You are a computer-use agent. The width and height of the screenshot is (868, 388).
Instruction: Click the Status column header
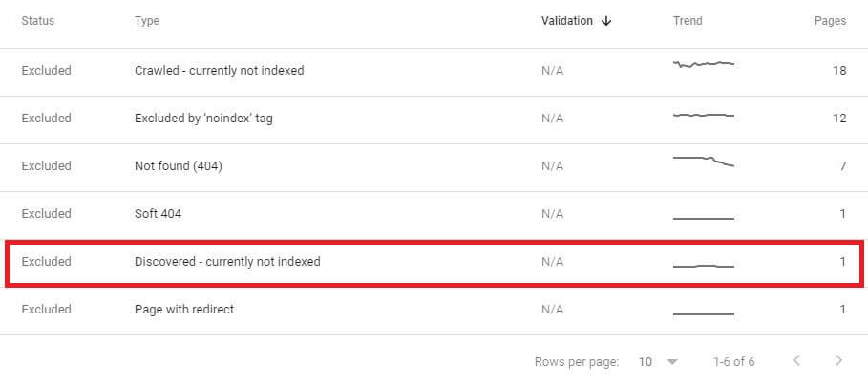coord(37,21)
